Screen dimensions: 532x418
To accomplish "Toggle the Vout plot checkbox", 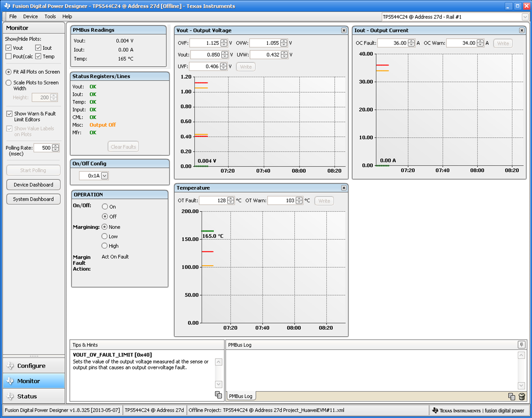I will (x=9, y=48).
